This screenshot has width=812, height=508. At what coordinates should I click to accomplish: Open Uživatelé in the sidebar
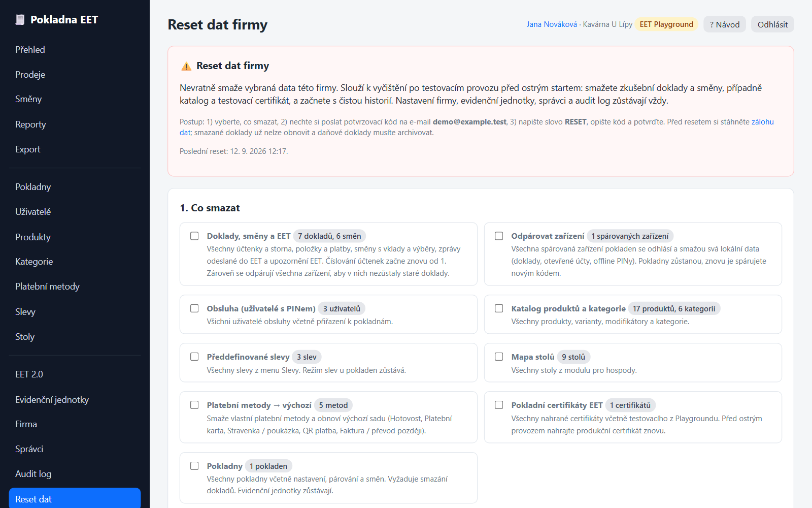coord(75,212)
